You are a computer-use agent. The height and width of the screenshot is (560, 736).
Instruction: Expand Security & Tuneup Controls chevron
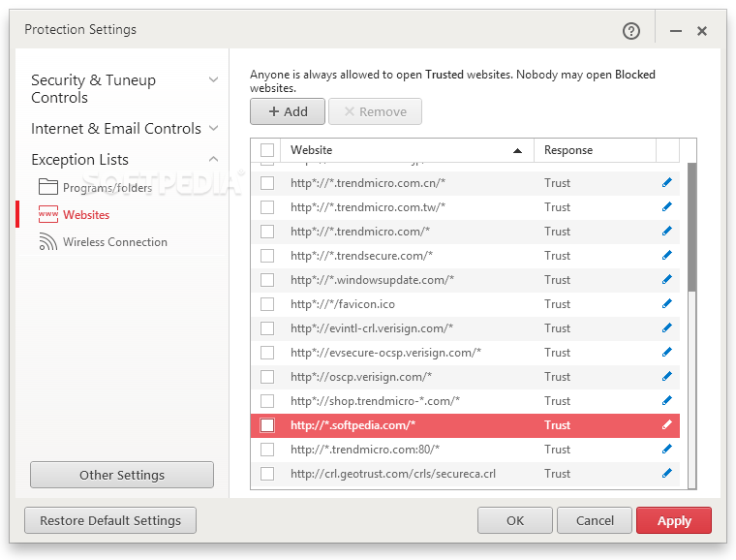tap(214, 79)
